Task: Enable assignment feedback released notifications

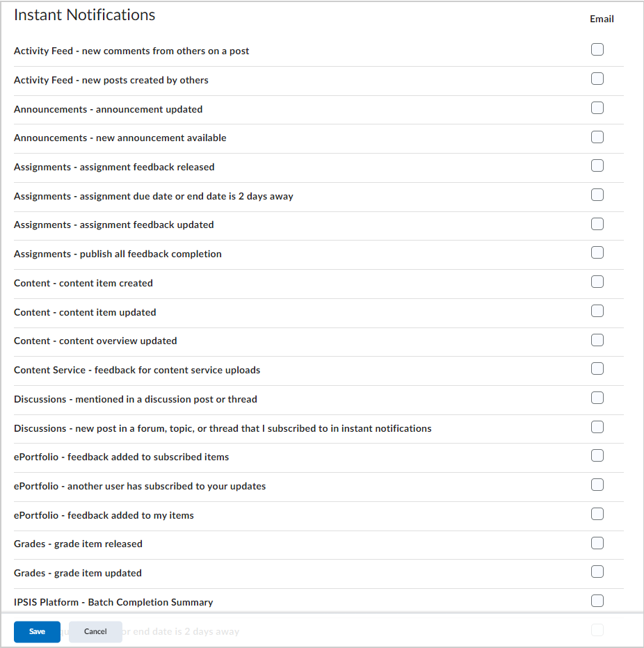Action: click(597, 165)
